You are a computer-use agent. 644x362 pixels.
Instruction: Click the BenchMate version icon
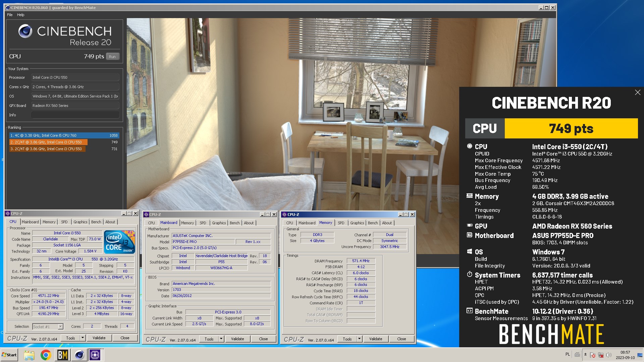(470, 311)
